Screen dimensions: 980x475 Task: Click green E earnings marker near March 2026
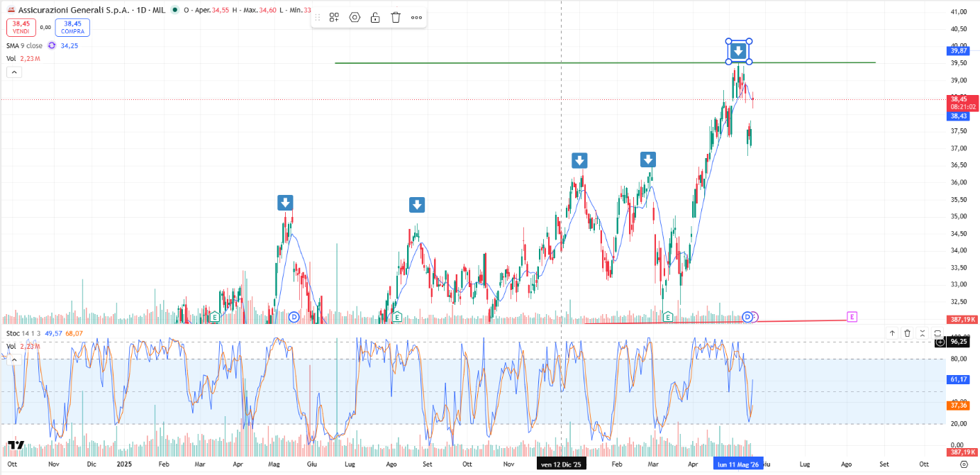pyautogui.click(x=668, y=317)
